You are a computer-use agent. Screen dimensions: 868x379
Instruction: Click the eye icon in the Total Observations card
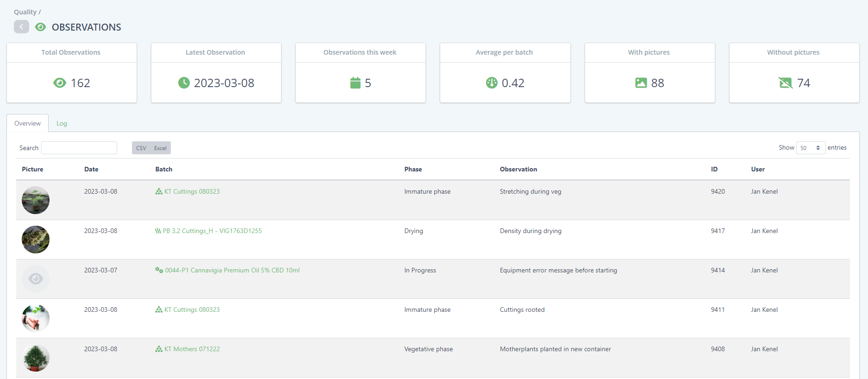(60, 83)
